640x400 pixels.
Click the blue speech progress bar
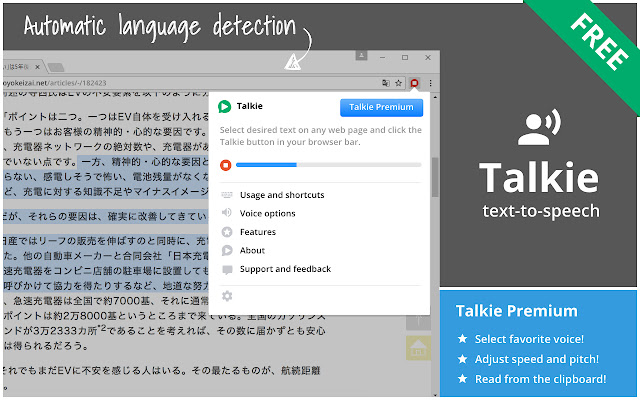[x=329, y=165]
